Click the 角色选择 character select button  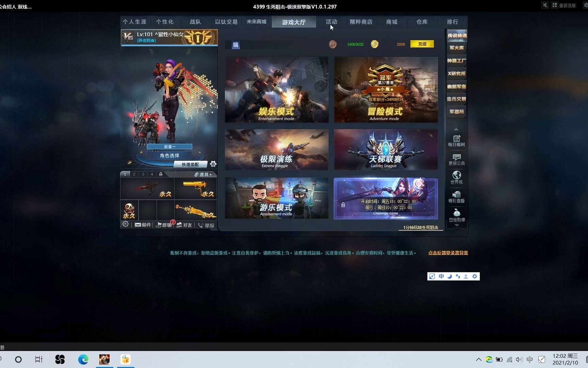point(169,155)
